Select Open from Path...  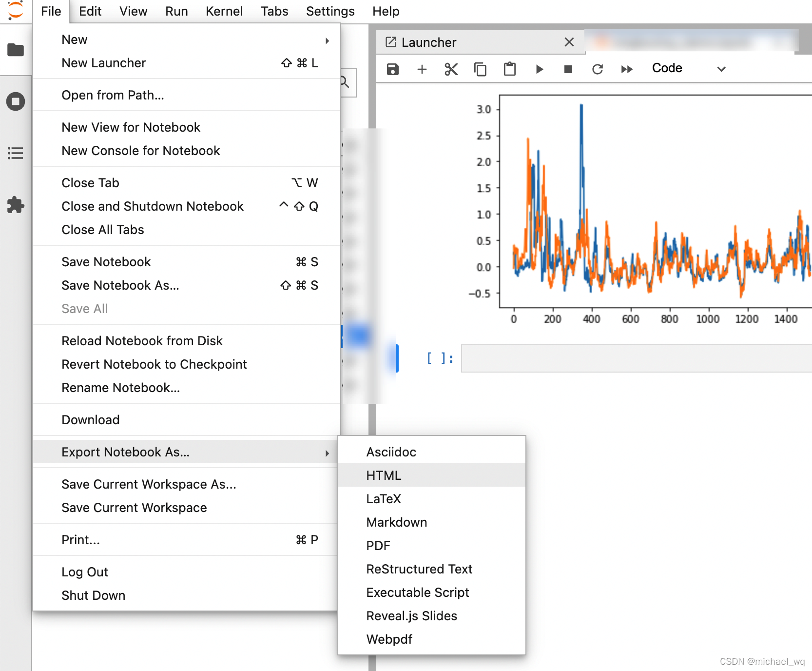click(x=186, y=95)
